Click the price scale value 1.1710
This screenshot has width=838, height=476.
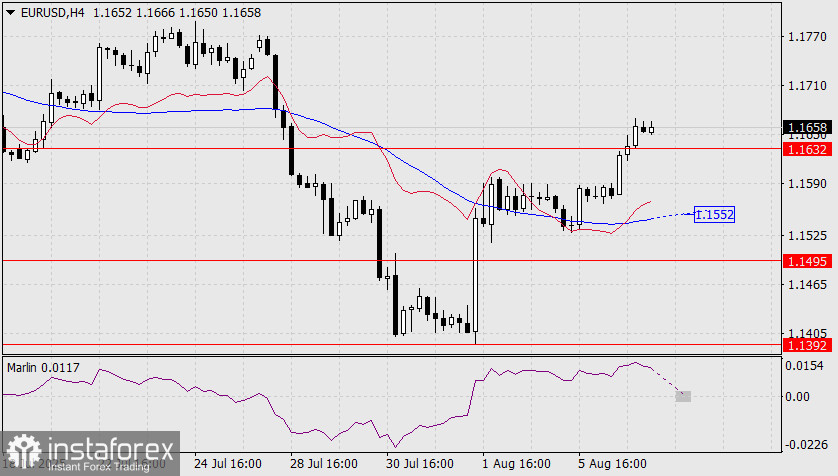point(808,85)
